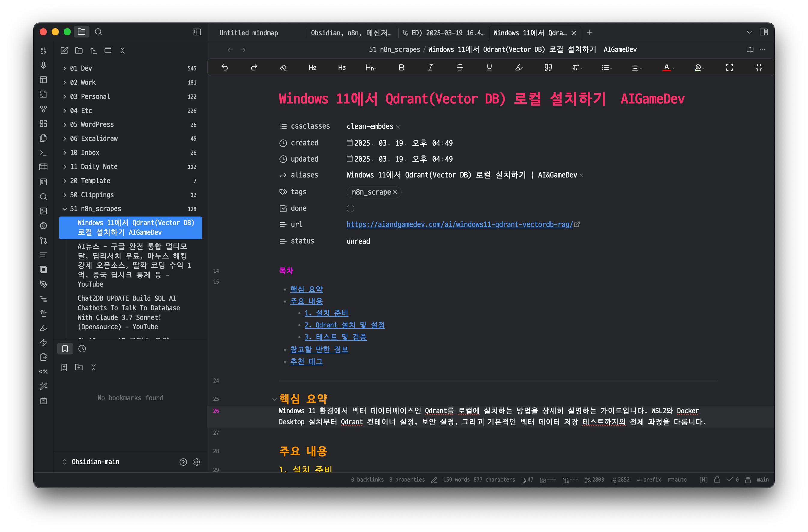Screen dimensions: 808x532
Task: Click the bold formatting toolbar icon
Action: tap(401, 67)
